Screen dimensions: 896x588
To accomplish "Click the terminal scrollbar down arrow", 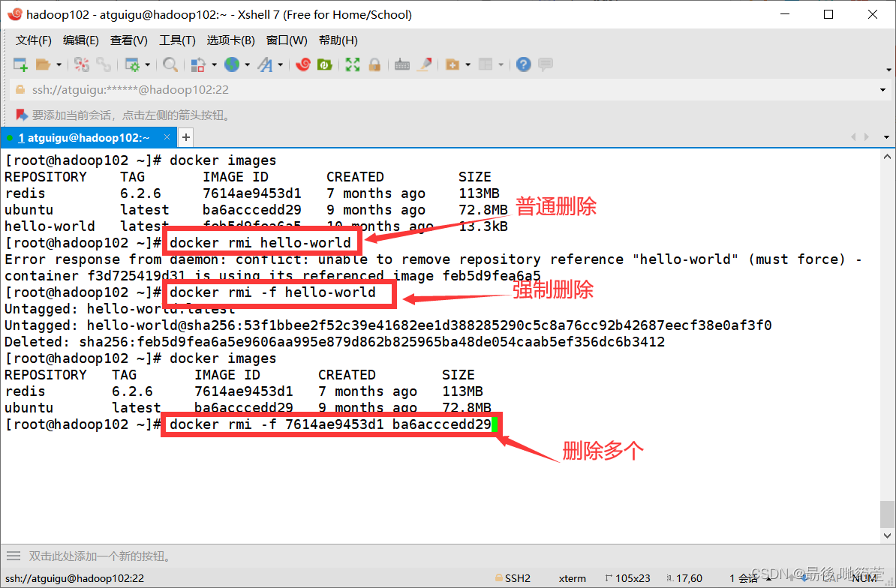I will 887,535.
